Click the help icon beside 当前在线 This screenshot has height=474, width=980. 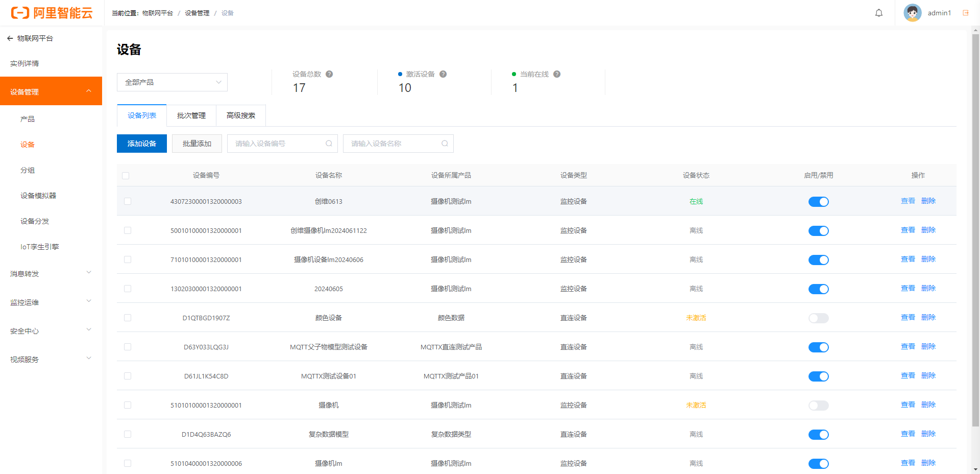[x=557, y=74]
